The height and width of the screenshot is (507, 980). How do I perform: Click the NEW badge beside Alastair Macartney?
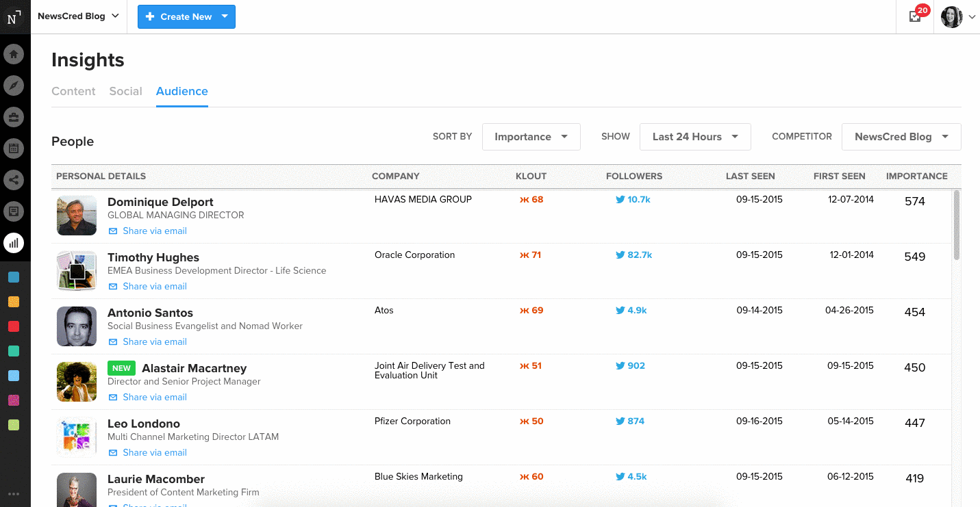121,368
